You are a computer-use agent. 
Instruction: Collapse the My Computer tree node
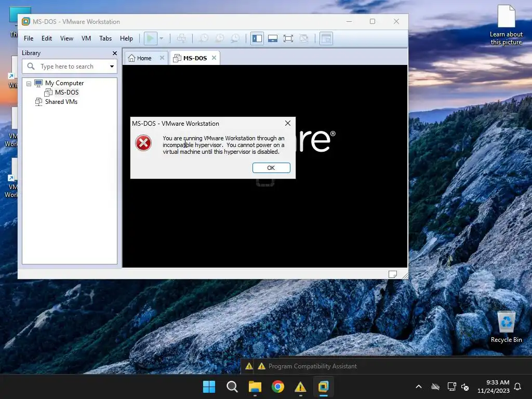(29, 84)
